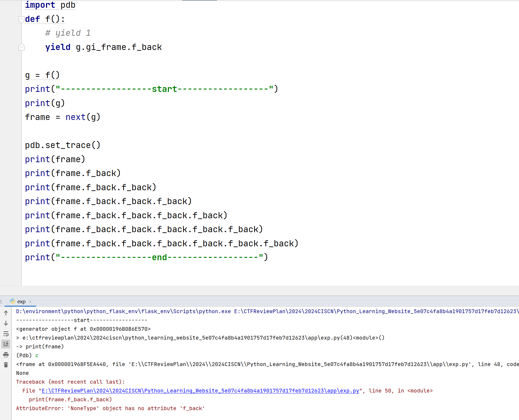519x420 pixels.
Task: Toggle soft-wrap icon in console sidebar
Action: [6, 334]
